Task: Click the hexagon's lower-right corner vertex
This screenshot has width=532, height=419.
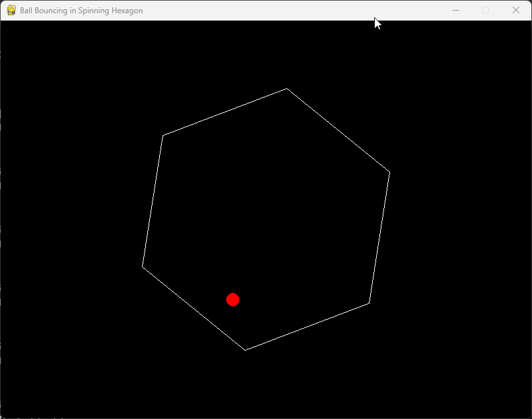Action: pyautogui.click(x=369, y=304)
